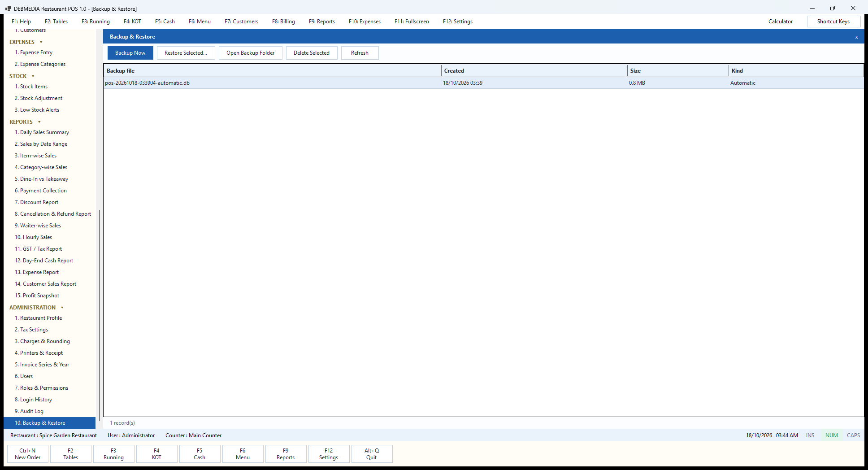The height and width of the screenshot is (470, 868).
Task: Sort by Created column header
Action: [x=534, y=71]
